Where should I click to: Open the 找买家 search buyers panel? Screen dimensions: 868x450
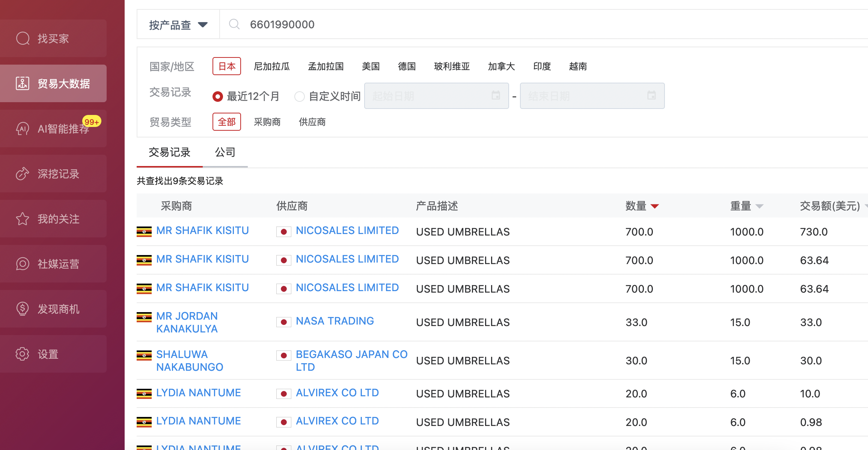[x=53, y=38]
